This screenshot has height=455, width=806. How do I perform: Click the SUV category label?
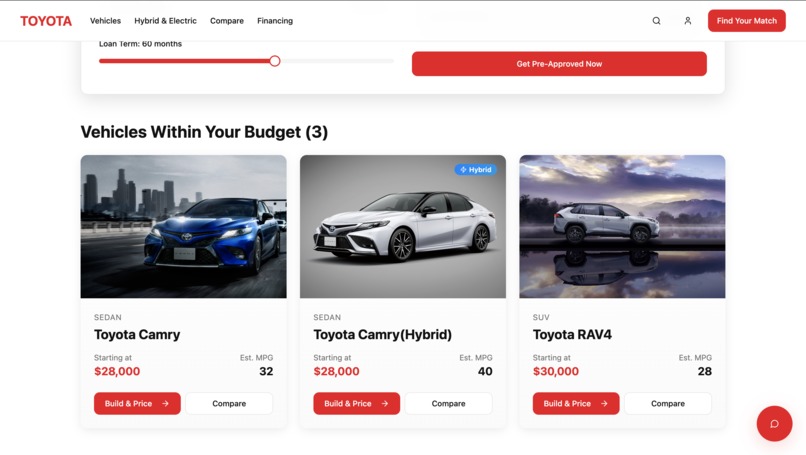click(x=541, y=318)
